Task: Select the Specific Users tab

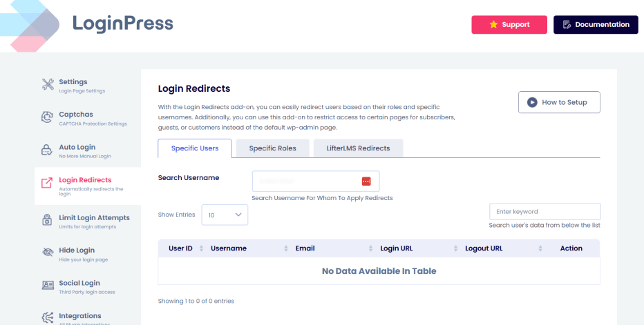Action: (195, 148)
